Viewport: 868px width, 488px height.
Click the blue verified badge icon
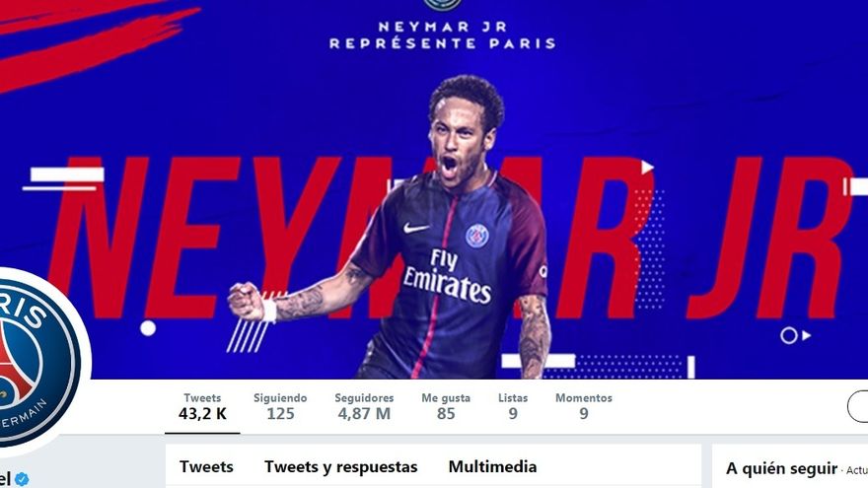click(22, 479)
